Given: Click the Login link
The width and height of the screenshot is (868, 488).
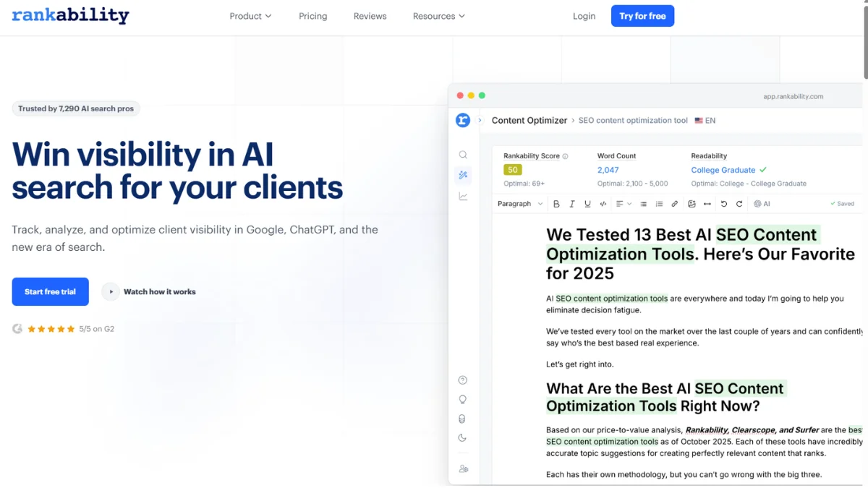Looking at the screenshot, I should [584, 16].
